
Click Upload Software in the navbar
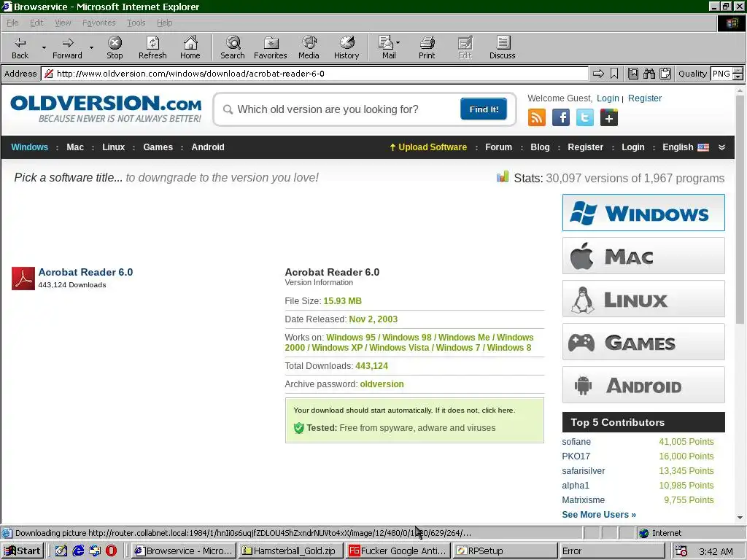point(428,147)
